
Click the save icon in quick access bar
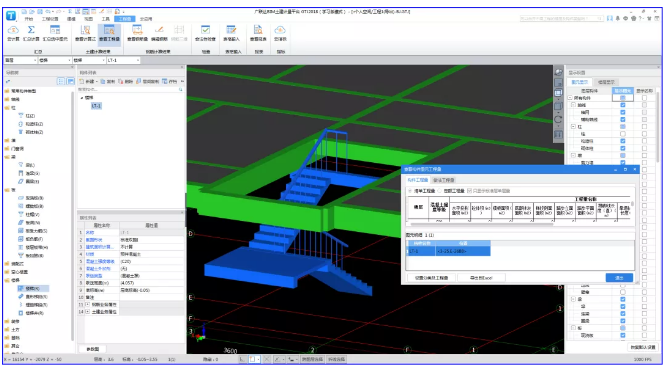(x=39, y=11)
